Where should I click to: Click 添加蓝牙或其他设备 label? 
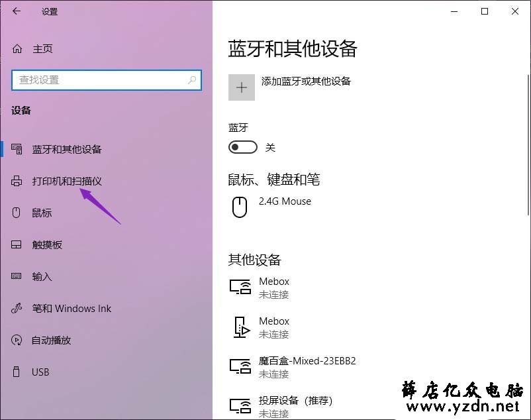click(306, 81)
